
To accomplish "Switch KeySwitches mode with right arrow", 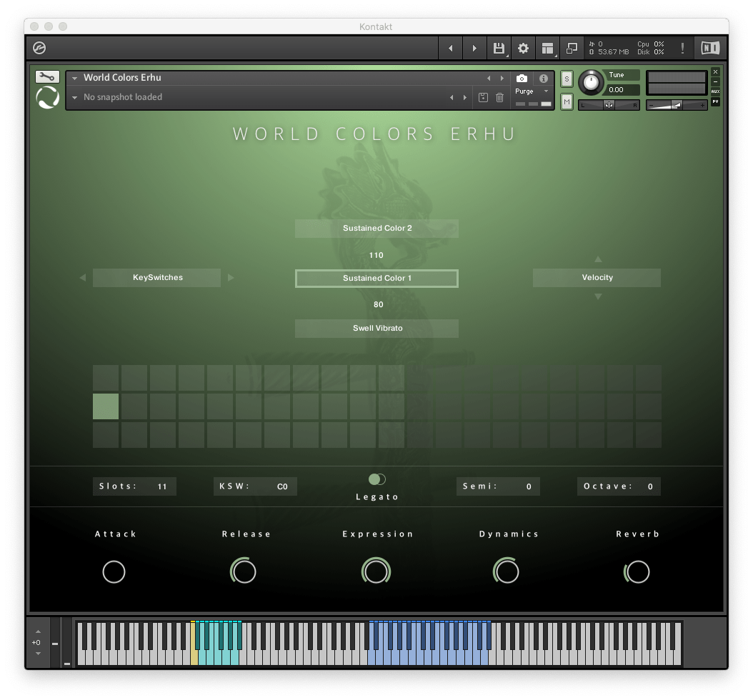I will pos(231,278).
